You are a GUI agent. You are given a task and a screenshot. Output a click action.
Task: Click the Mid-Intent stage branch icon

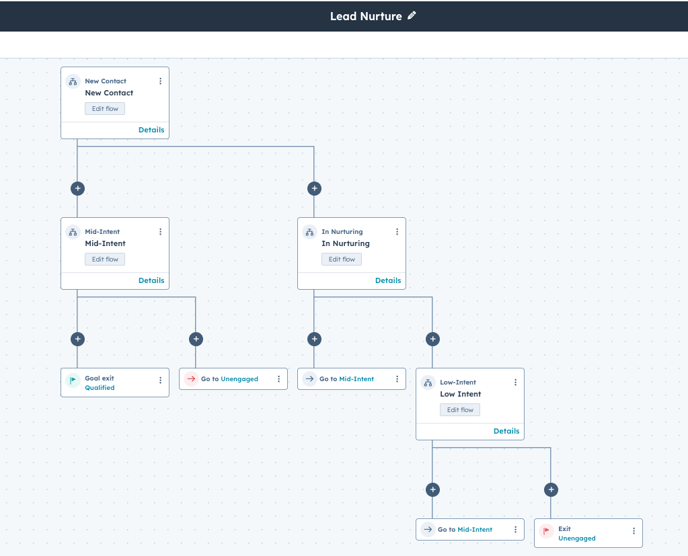[73, 232]
